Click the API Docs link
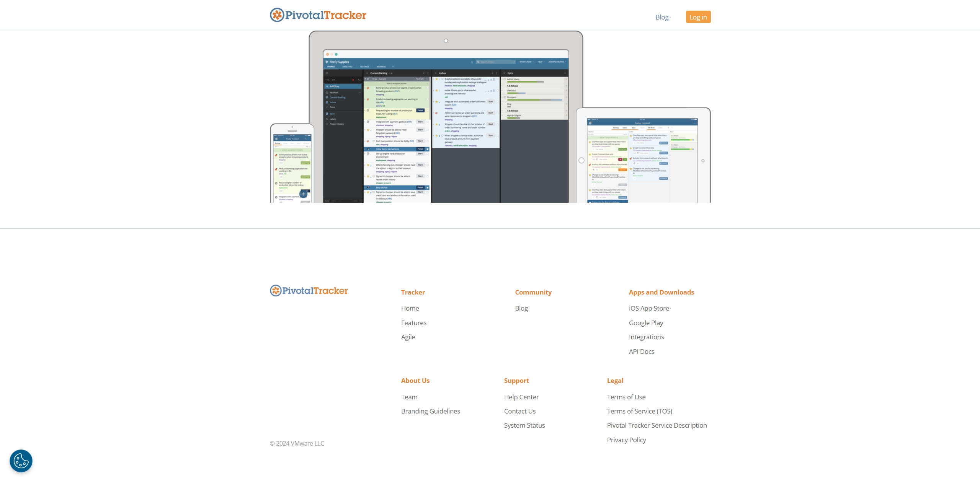Viewport: 980px width, 477px height. pyautogui.click(x=642, y=352)
